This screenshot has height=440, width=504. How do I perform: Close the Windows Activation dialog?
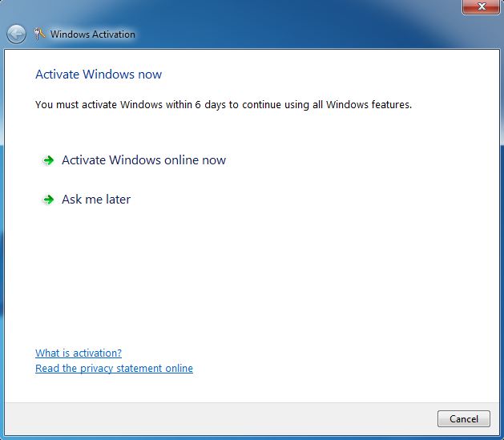tap(481, 6)
